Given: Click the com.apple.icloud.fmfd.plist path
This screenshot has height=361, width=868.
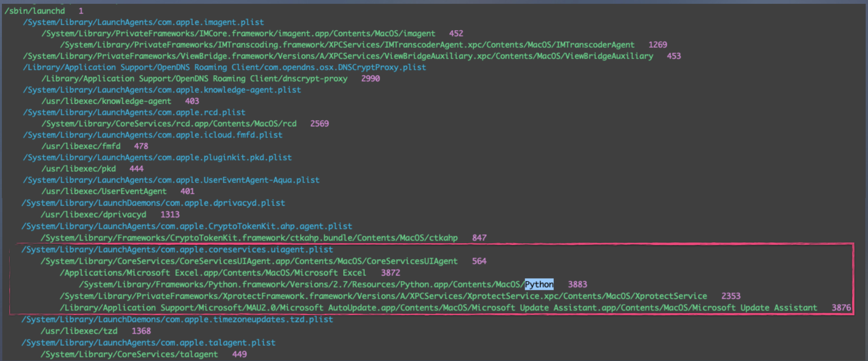Looking at the screenshot, I should point(153,135).
